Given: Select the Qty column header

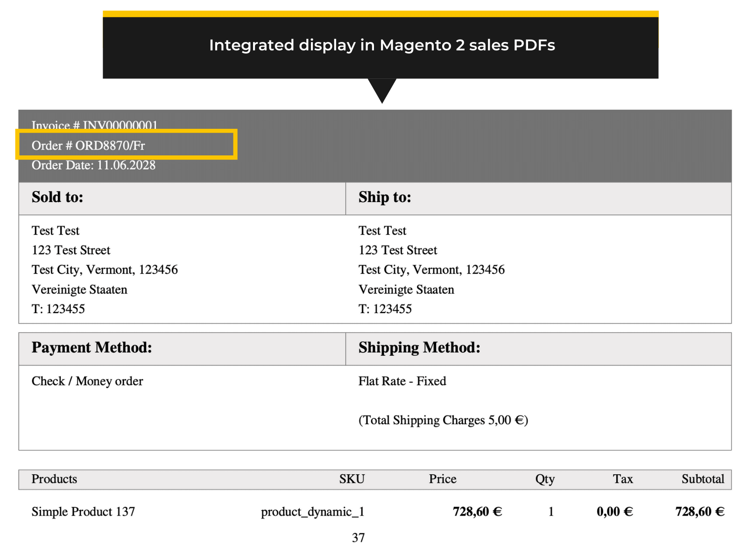Looking at the screenshot, I should pos(544,479).
